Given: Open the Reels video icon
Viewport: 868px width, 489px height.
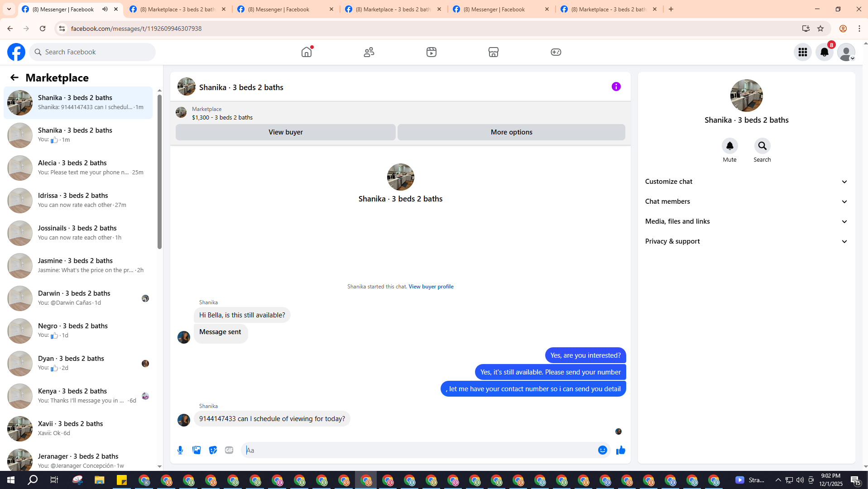Looking at the screenshot, I should pos(432,52).
